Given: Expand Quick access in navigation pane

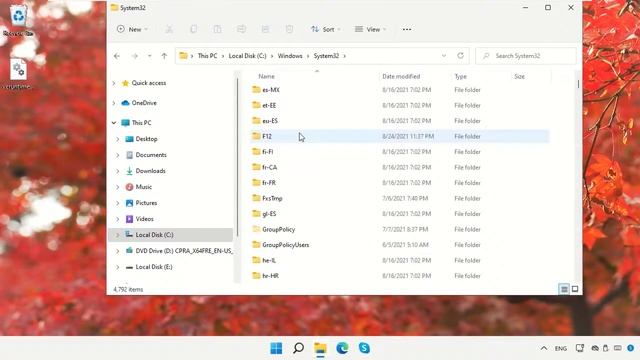Looking at the screenshot, I should pos(114,83).
